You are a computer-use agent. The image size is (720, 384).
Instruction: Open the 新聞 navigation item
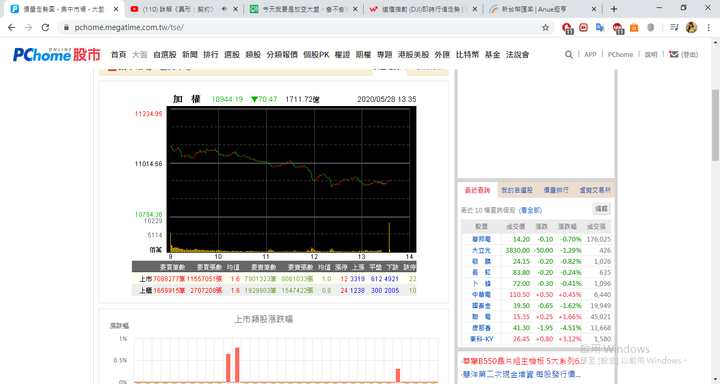190,55
